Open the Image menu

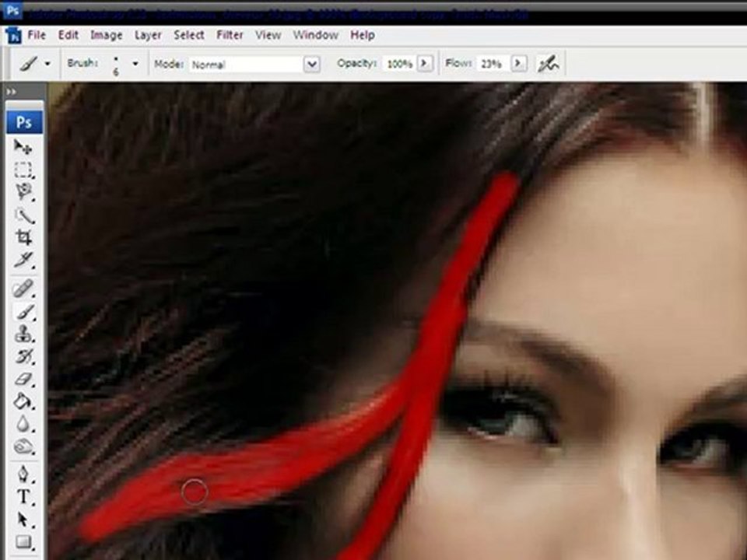[107, 35]
